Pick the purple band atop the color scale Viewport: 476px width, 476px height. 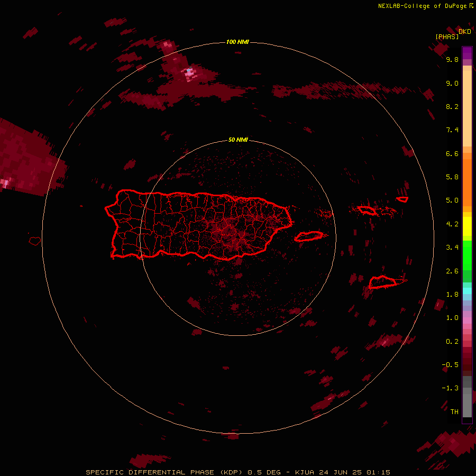click(467, 53)
